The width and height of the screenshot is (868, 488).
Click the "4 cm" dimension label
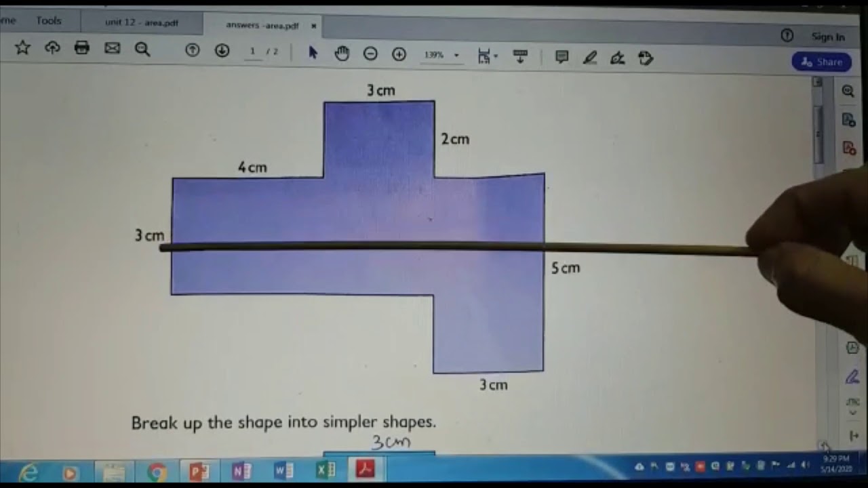(x=252, y=167)
